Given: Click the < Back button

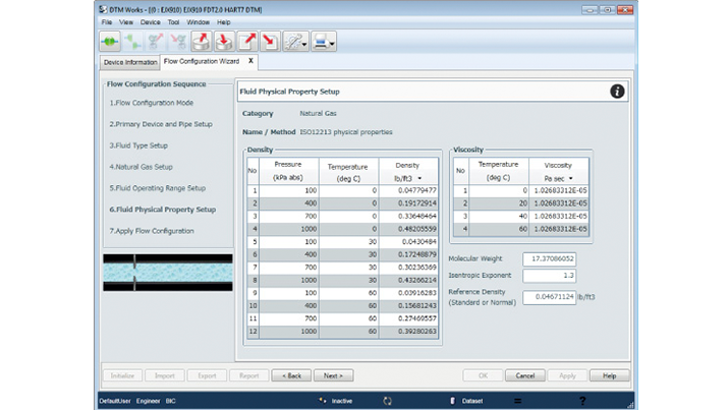Looking at the screenshot, I should [x=291, y=375].
